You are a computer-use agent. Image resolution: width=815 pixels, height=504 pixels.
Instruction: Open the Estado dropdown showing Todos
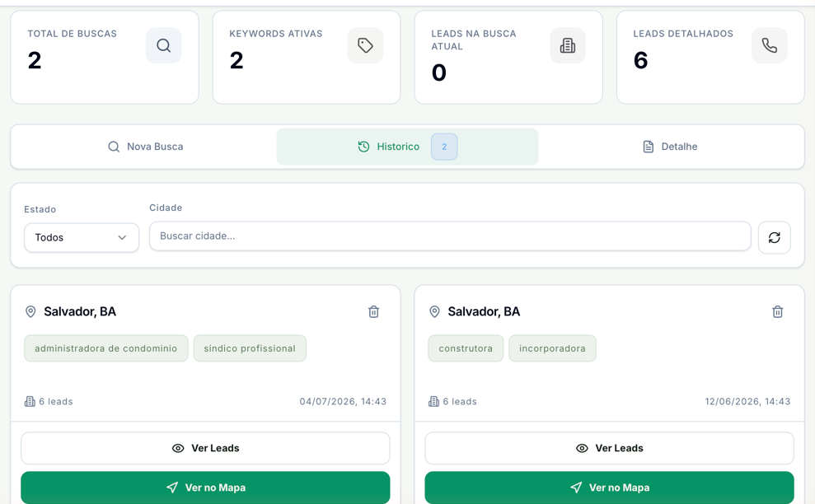coord(82,237)
